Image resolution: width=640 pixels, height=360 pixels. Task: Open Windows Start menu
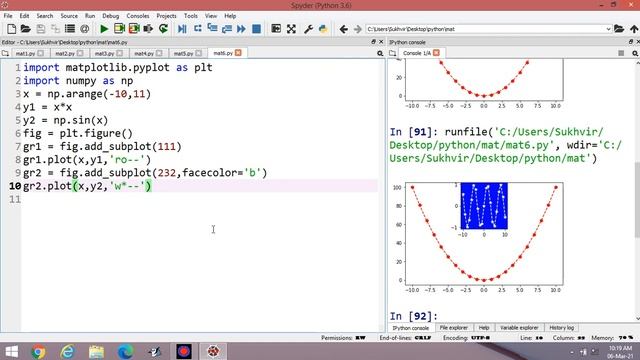click(11, 351)
